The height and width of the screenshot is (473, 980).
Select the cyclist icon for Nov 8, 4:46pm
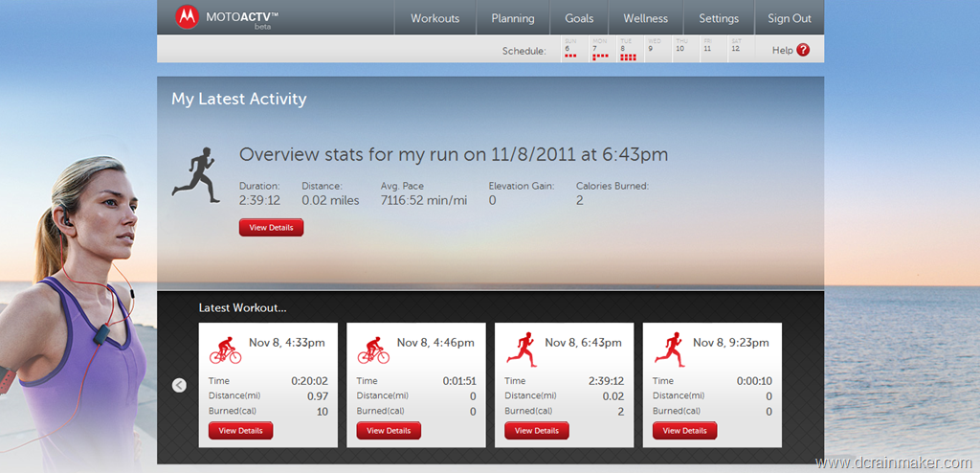click(373, 350)
